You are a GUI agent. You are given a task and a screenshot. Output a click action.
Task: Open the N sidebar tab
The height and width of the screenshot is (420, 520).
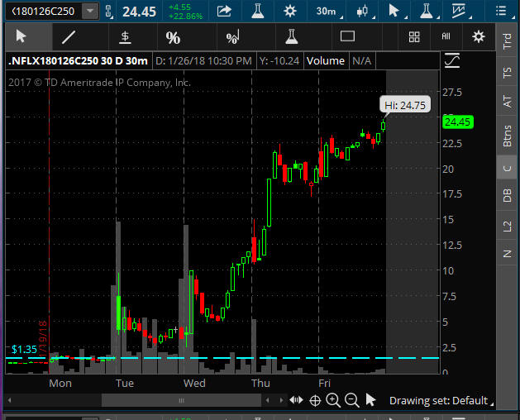507,254
